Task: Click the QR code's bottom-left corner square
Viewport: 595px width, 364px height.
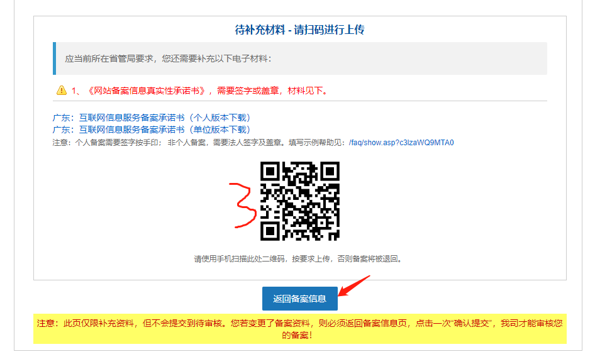Action: click(270, 231)
